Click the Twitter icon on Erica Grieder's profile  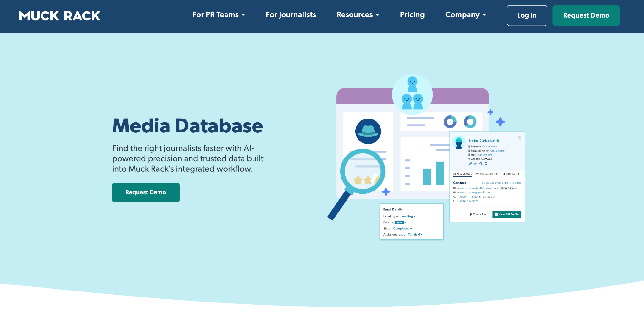click(x=475, y=163)
